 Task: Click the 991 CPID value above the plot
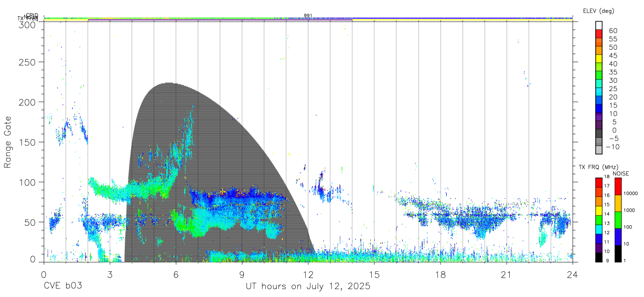308,16
